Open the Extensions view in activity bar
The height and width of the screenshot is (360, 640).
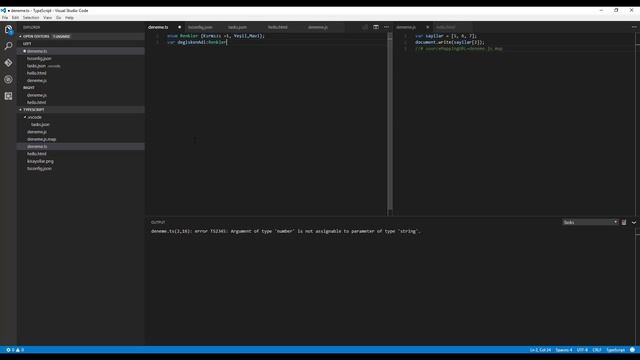[x=8, y=96]
